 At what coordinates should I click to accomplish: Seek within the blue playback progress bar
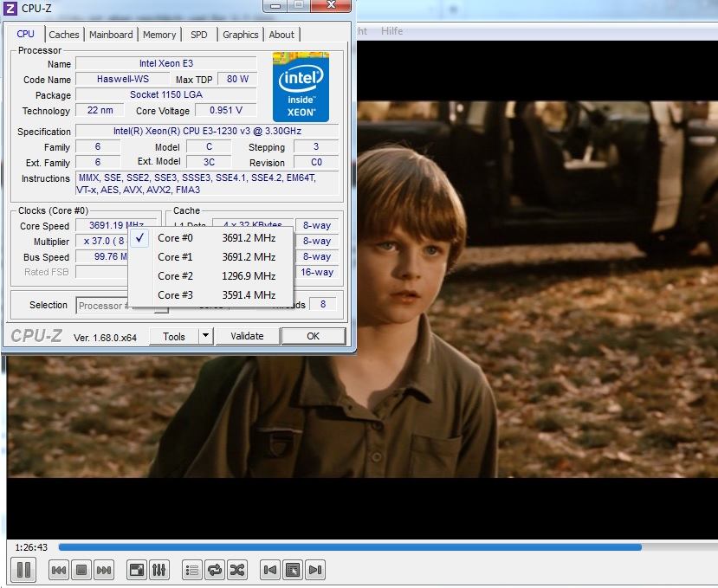tap(350, 546)
